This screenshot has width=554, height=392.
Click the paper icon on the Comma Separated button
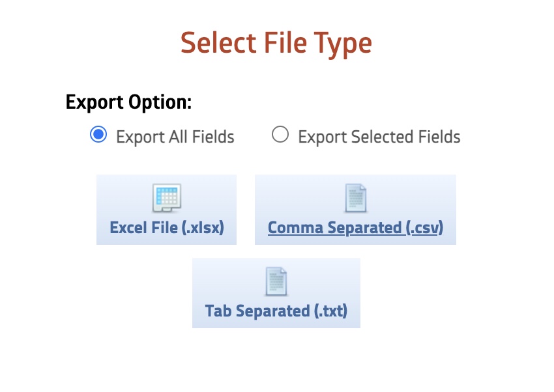coord(356,197)
